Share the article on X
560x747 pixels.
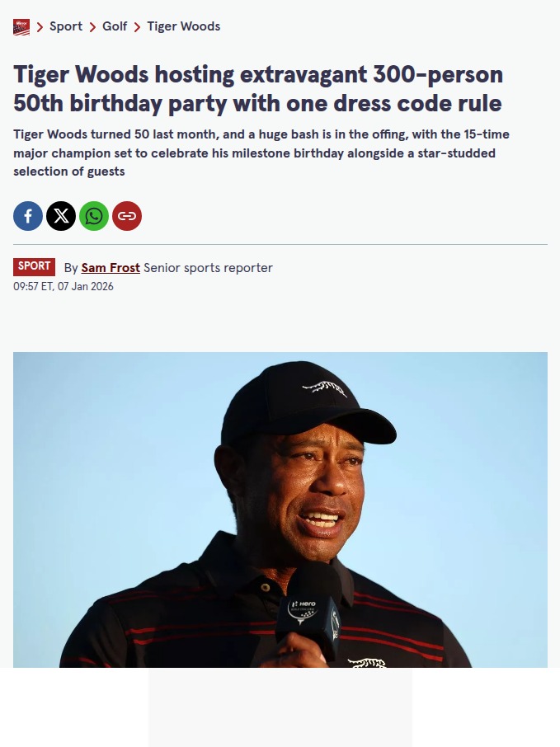click(x=61, y=216)
